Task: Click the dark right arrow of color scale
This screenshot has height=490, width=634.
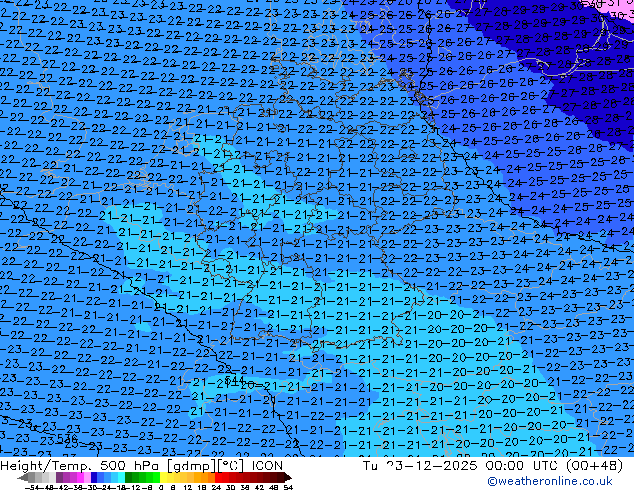Action: pyautogui.click(x=288, y=478)
